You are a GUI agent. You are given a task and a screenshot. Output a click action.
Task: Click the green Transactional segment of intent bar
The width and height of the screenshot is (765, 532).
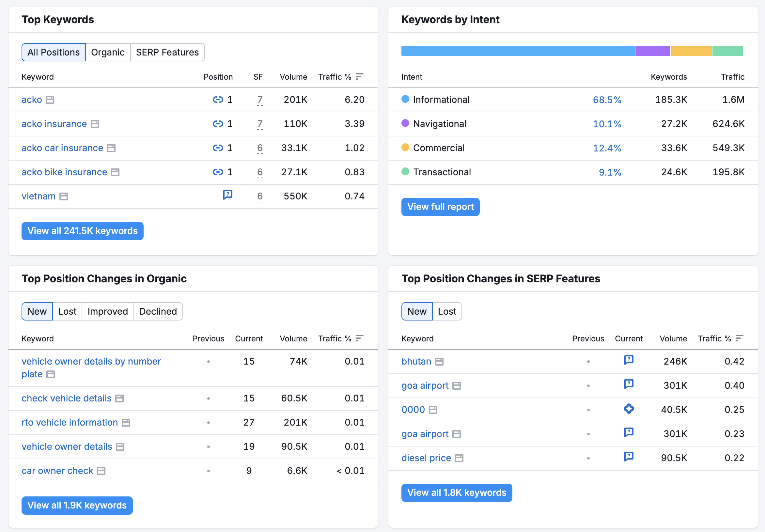coord(728,51)
